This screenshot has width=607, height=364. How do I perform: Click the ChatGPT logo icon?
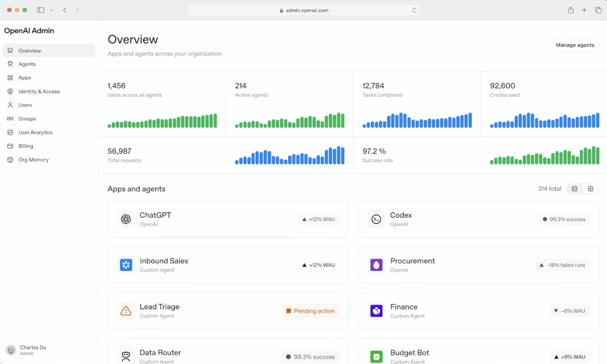[126, 219]
